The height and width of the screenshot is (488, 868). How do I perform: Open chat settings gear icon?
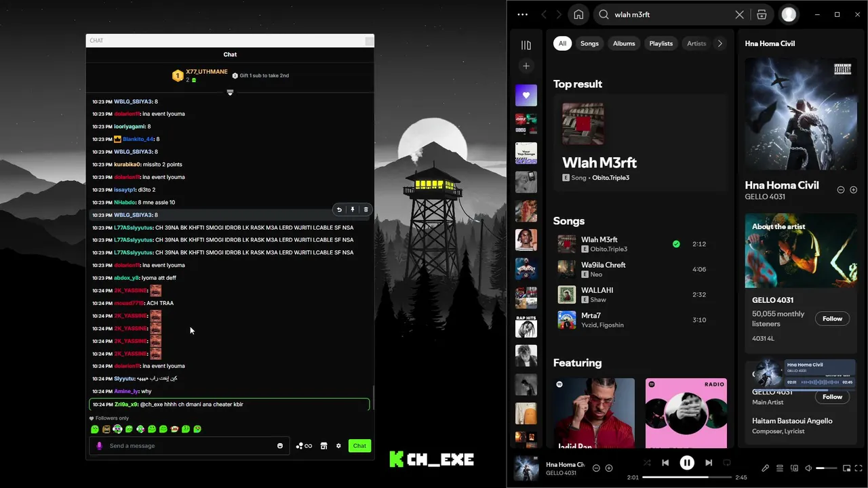click(338, 446)
